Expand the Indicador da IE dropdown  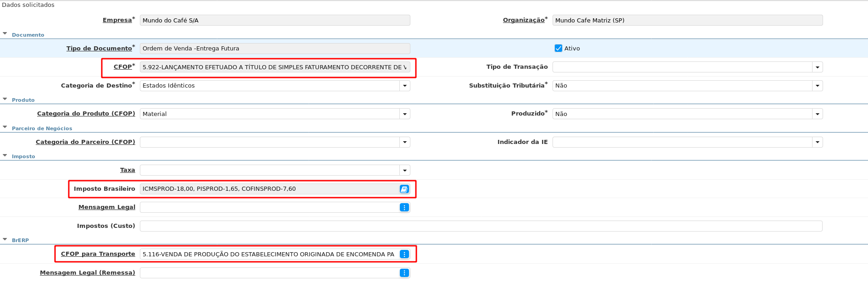(817, 142)
